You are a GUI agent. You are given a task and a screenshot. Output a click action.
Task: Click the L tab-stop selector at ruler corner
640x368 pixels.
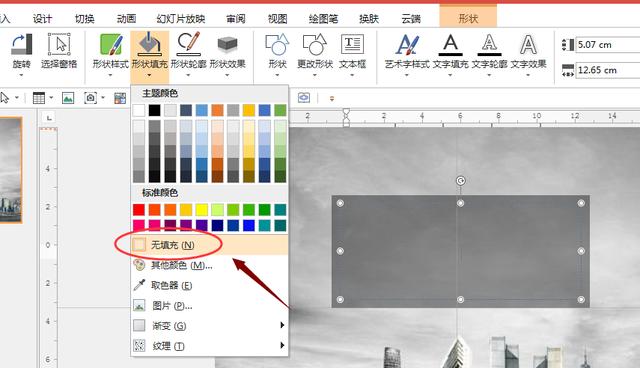(x=49, y=118)
